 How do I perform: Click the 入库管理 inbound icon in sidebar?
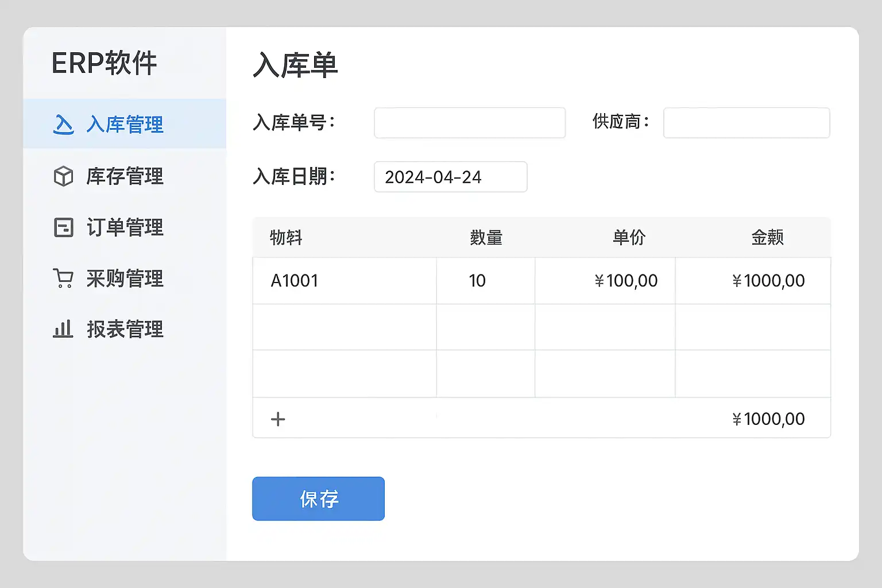63,124
